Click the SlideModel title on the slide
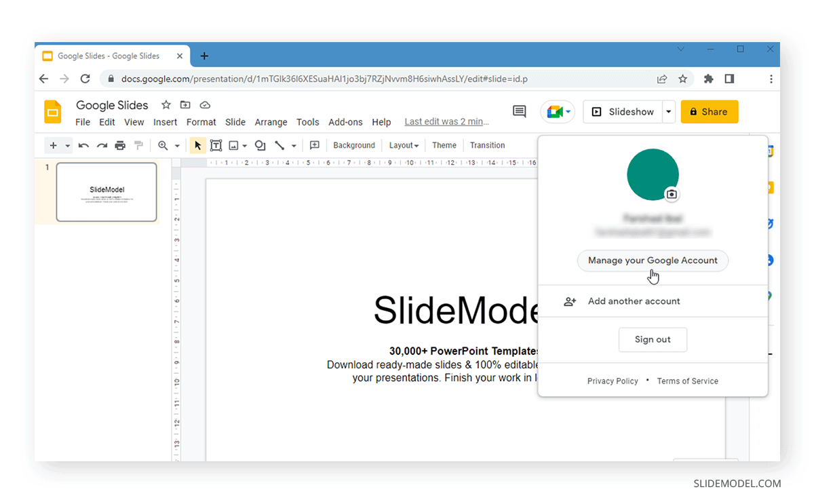Image resolution: width=814 pixels, height=504 pixels. point(456,311)
